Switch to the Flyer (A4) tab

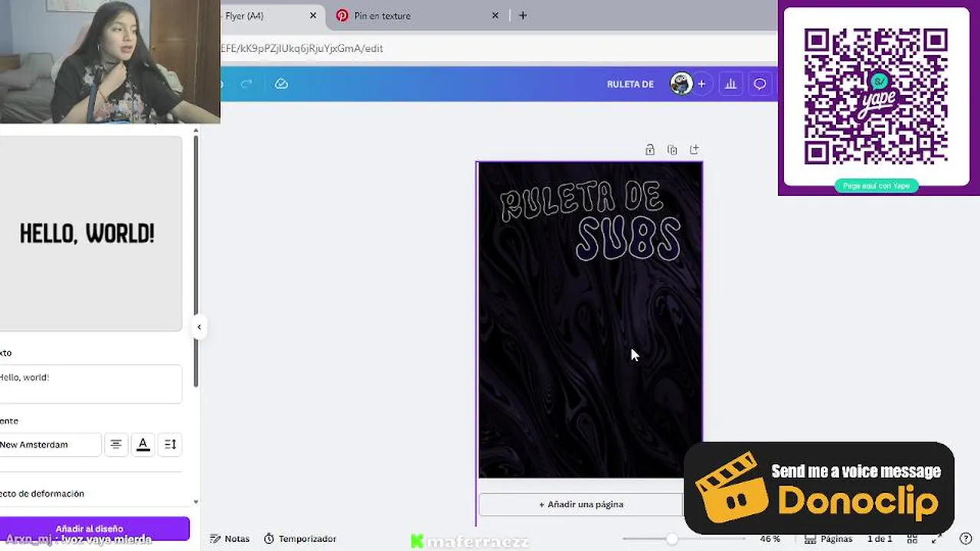(264, 15)
